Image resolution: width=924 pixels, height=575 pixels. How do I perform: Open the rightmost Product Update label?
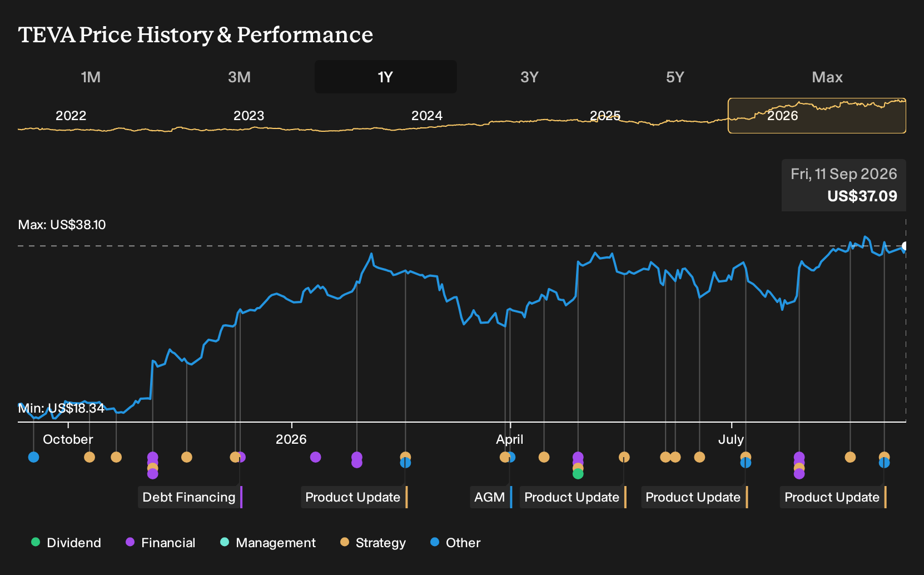(x=833, y=497)
